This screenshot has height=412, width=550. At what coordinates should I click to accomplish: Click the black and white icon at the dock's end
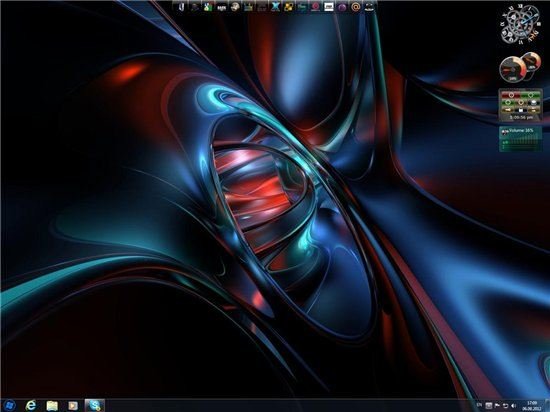pyautogui.click(x=369, y=7)
